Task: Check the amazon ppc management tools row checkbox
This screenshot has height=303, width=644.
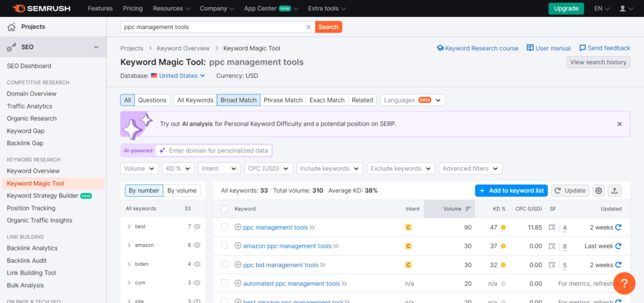Action: (225, 245)
